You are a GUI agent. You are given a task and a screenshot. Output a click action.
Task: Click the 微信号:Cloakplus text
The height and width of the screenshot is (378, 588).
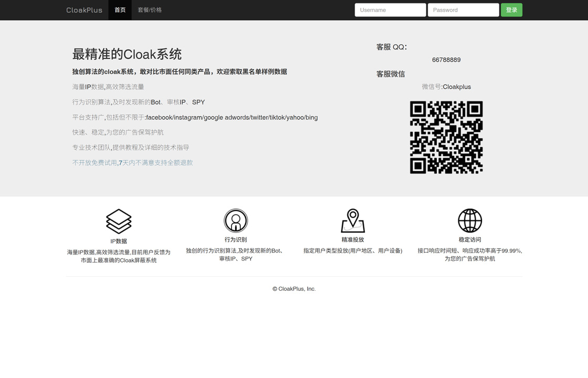(x=446, y=87)
